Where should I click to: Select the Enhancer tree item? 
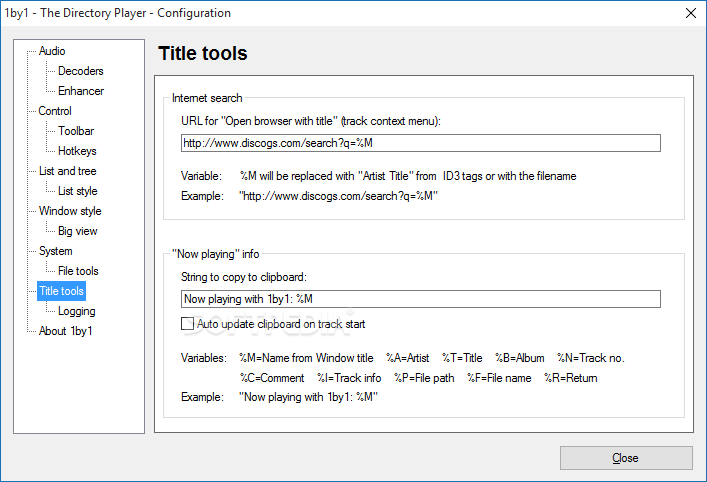click(x=81, y=91)
